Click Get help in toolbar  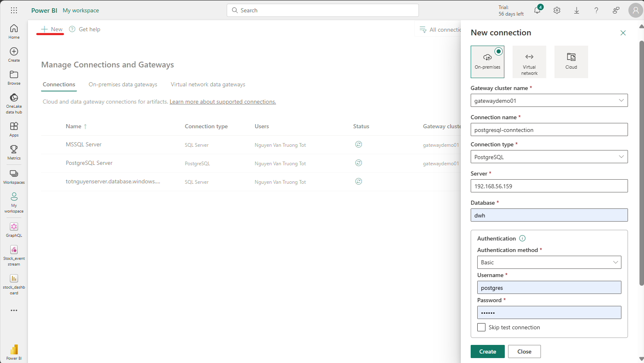pyautogui.click(x=85, y=29)
